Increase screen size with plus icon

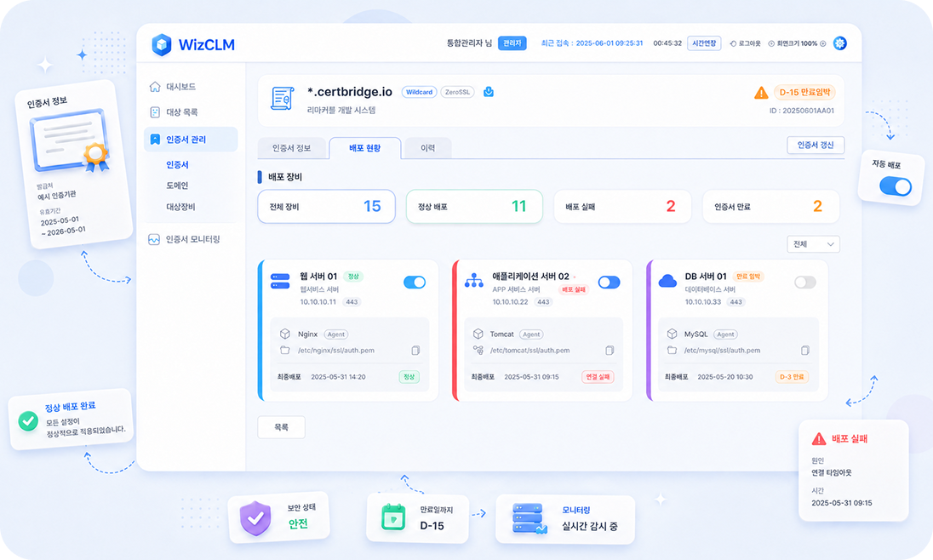[823, 43]
